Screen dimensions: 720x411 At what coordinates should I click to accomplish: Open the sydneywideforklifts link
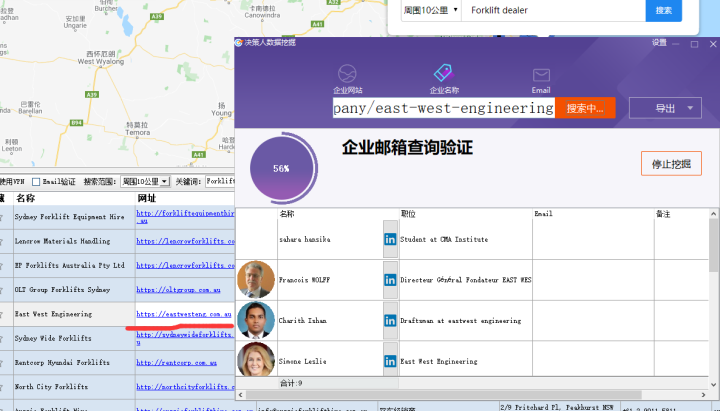click(x=185, y=338)
